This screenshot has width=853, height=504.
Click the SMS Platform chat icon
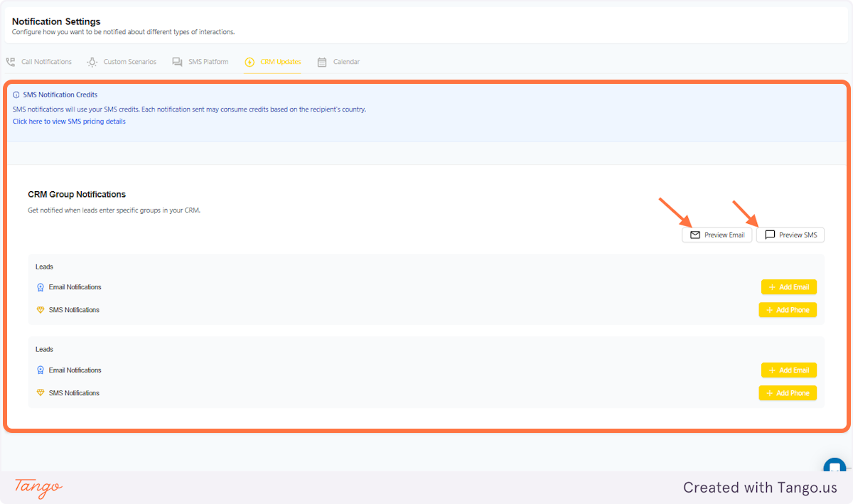pyautogui.click(x=176, y=62)
